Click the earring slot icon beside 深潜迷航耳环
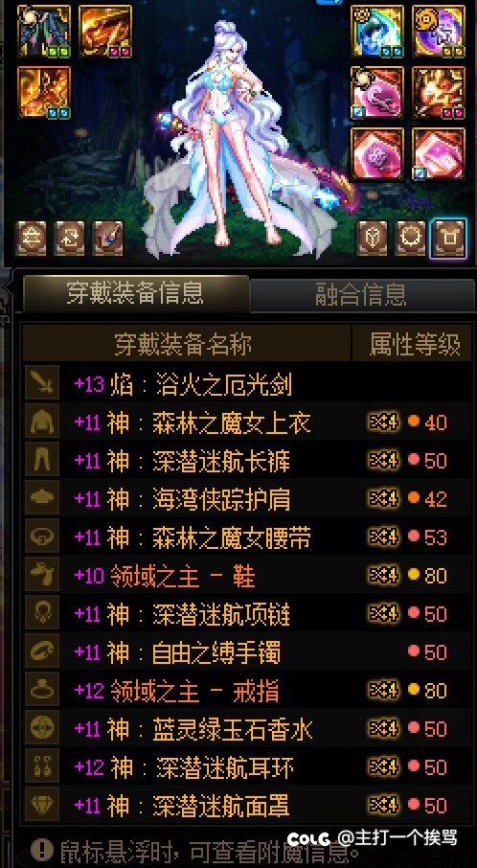477x868 pixels. (x=42, y=767)
